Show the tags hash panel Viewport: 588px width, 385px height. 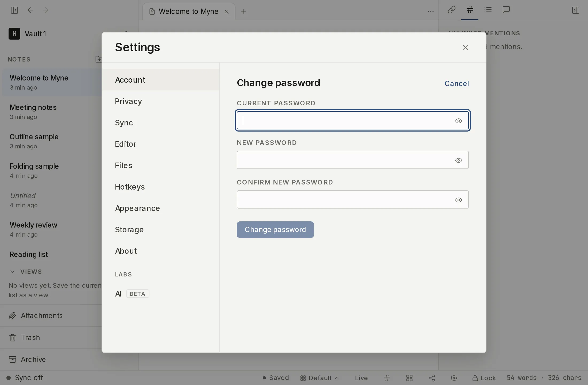(x=470, y=10)
